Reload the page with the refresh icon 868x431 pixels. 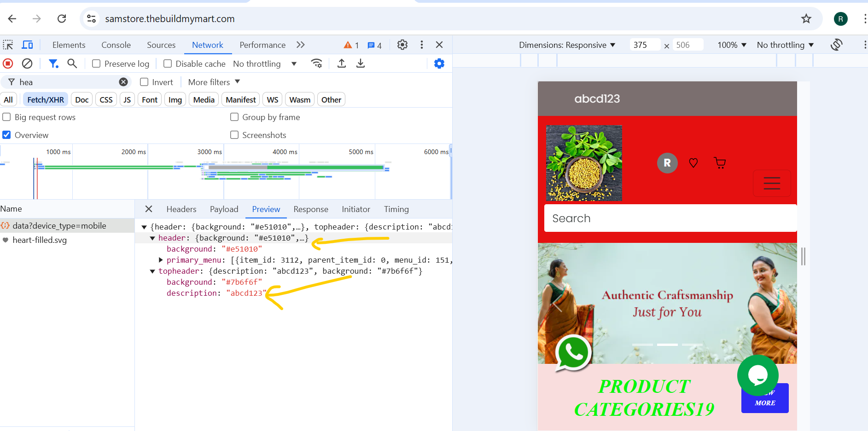point(62,18)
